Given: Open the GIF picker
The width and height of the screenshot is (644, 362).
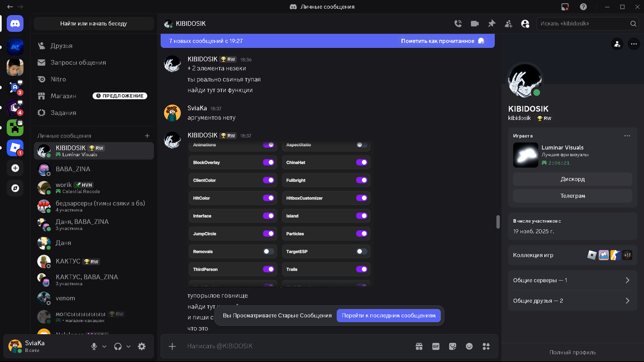Looking at the screenshot, I should (x=436, y=346).
